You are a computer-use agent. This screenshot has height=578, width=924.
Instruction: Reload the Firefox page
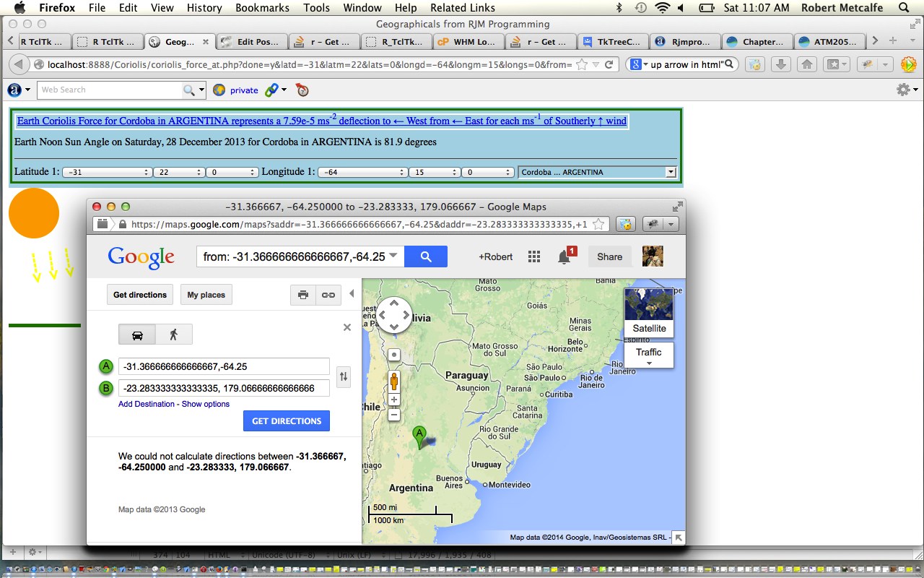(x=609, y=64)
